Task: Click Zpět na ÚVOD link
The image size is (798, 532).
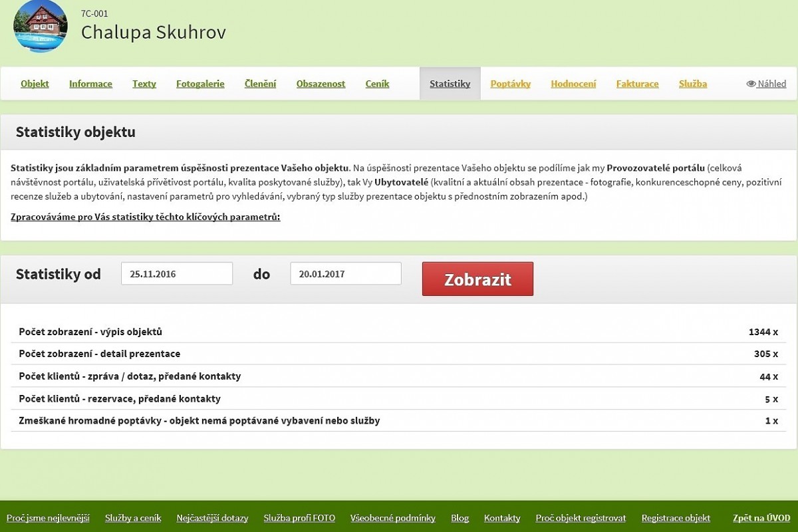Action: click(x=761, y=518)
